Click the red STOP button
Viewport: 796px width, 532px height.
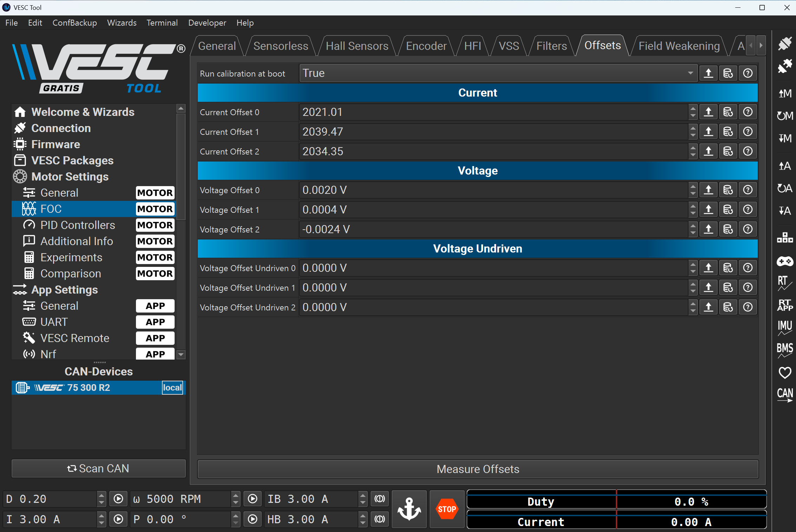(x=446, y=509)
